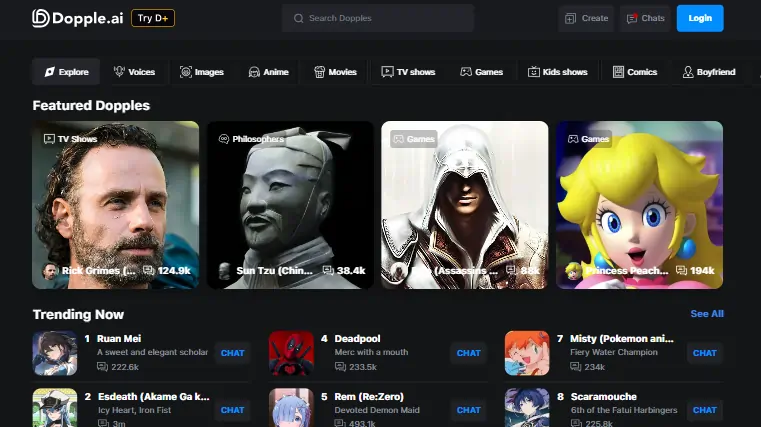Click '6th of the Fatui Harbingers' text
The height and width of the screenshot is (427, 761).
coord(624,410)
